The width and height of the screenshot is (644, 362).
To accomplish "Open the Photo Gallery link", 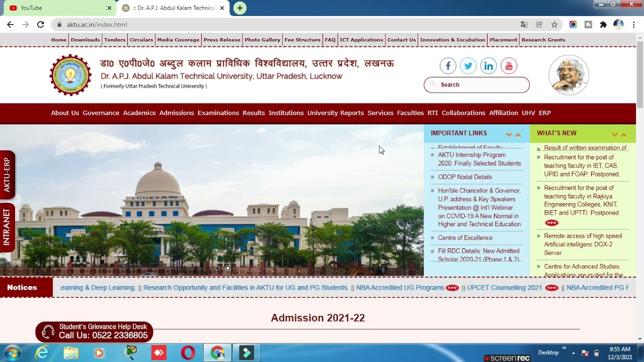I will point(262,40).
